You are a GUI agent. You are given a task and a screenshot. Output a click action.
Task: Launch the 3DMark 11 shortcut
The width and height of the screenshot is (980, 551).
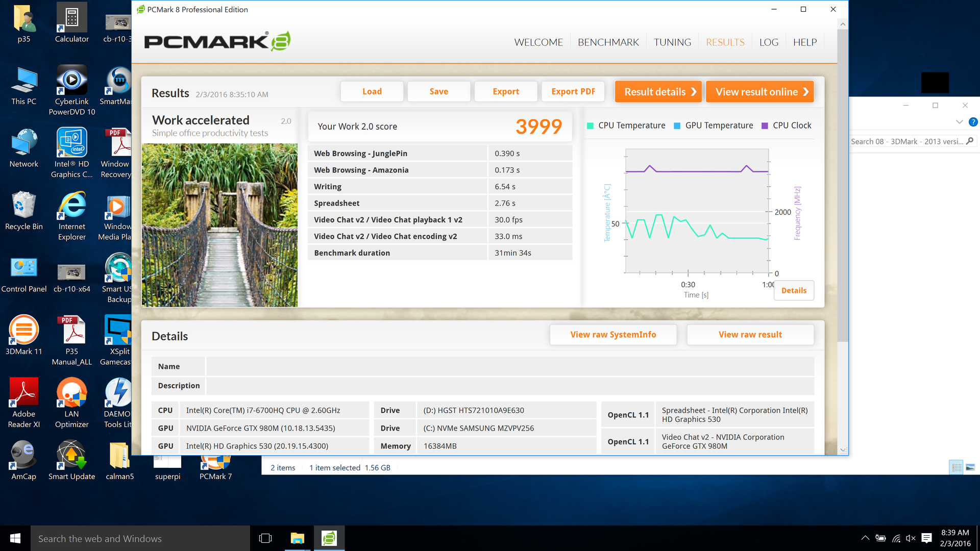(x=23, y=335)
